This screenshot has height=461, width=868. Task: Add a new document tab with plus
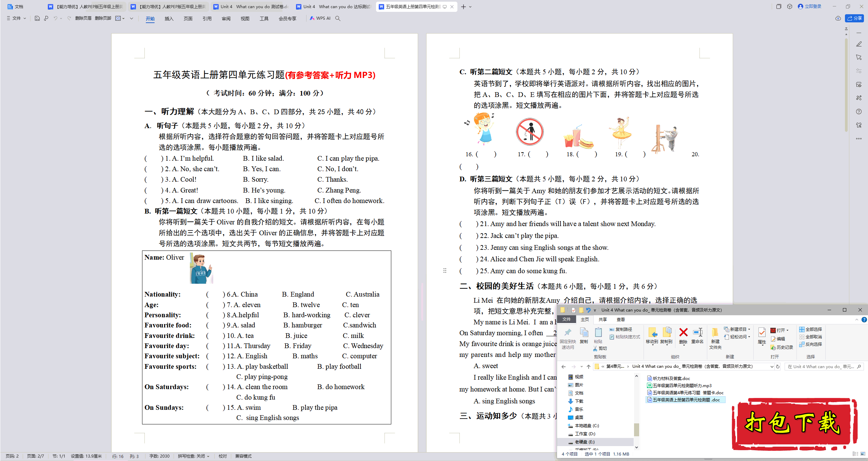click(463, 7)
